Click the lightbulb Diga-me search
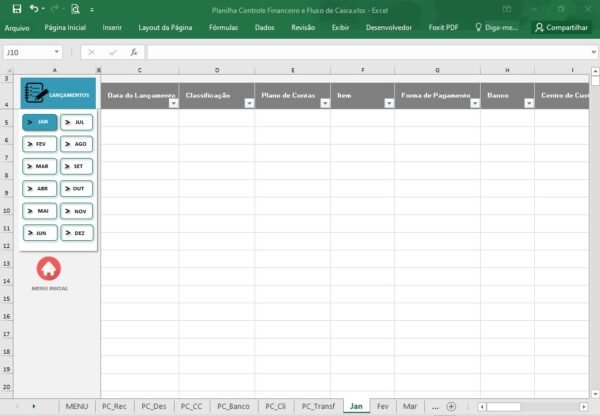The image size is (600, 416). 496,27
